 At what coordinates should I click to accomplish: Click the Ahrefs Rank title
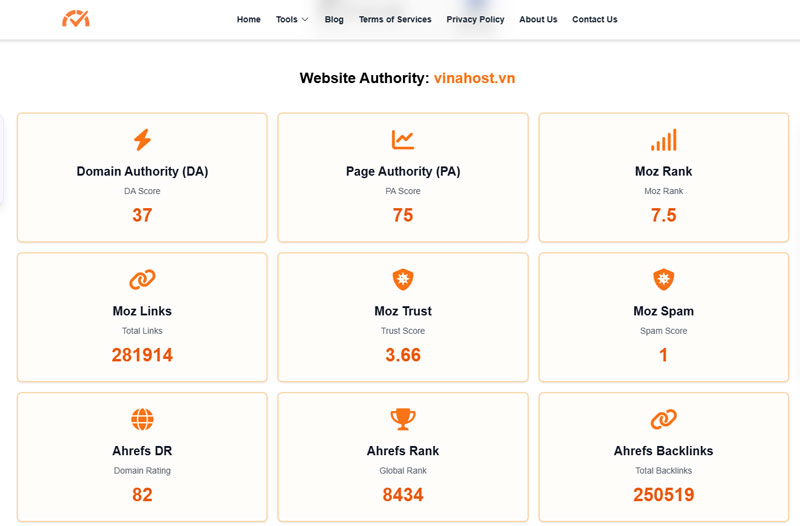pos(403,451)
